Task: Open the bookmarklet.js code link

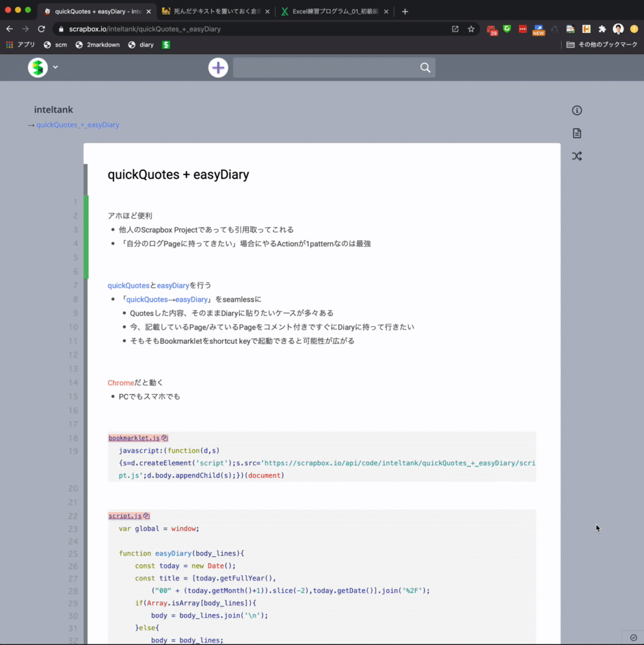Action: click(x=134, y=438)
